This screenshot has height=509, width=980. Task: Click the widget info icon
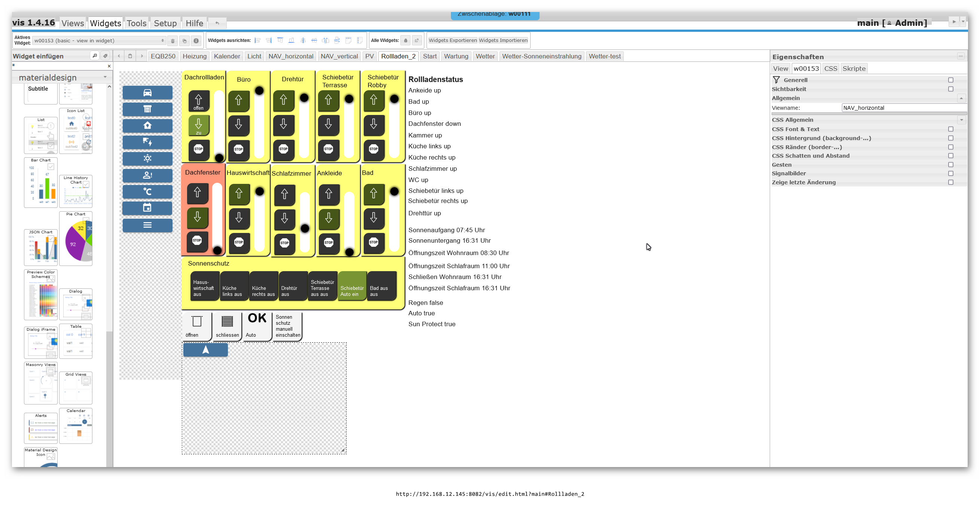click(196, 41)
